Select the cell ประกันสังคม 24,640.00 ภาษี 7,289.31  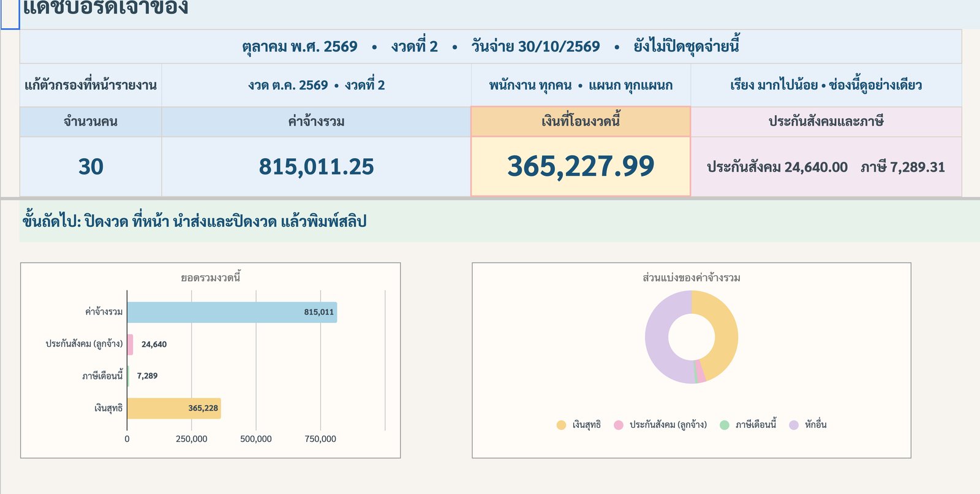coord(826,167)
